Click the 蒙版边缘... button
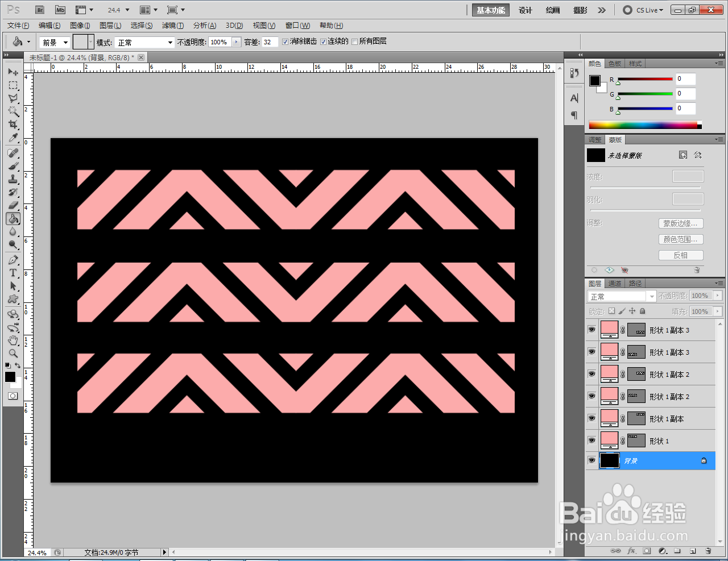The height and width of the screenshot is (561, 728). 681,223
